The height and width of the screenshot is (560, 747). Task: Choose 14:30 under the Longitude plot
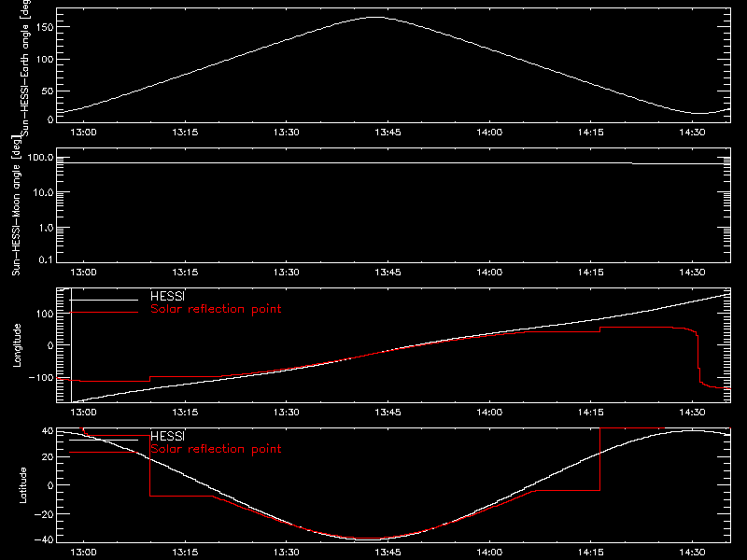tap(692, 412)
